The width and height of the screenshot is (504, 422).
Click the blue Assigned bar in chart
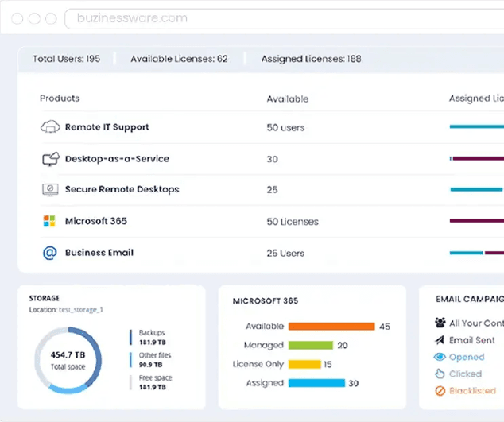316,382
